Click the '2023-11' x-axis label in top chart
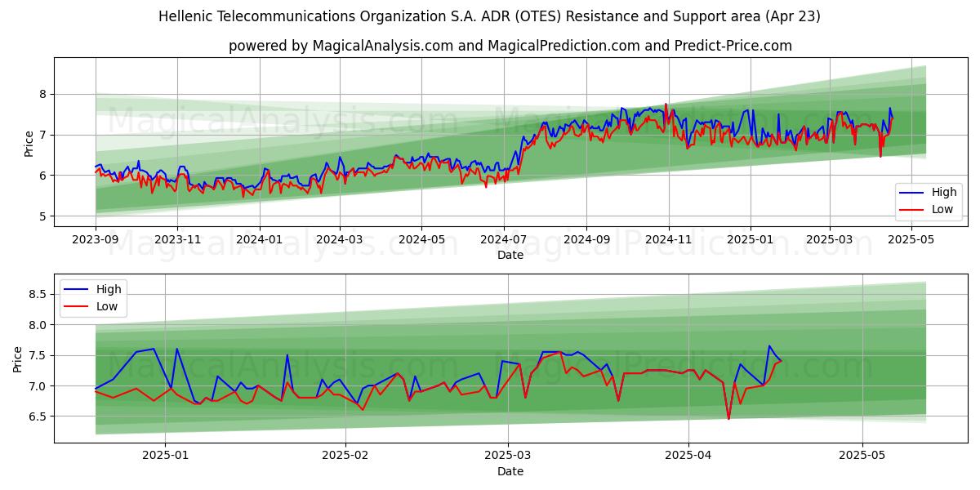This screenshot has height=490, width=980. click(x=177, y=241)
